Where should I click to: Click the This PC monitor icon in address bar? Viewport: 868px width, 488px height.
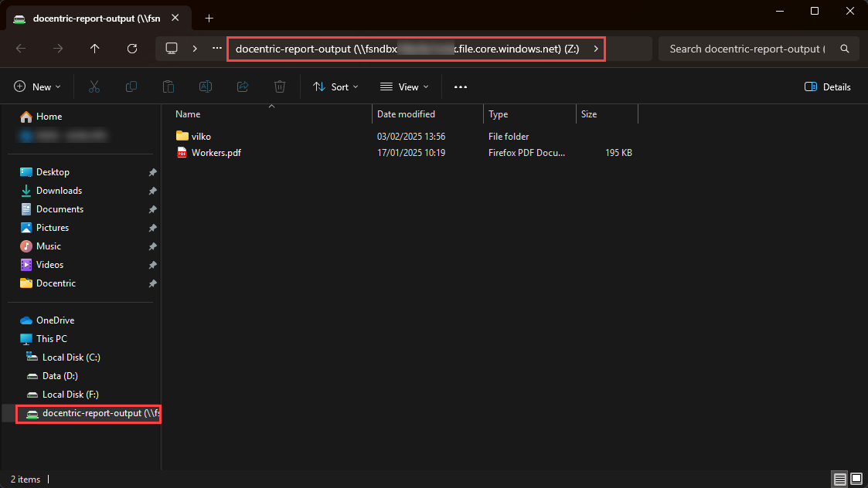172,49
